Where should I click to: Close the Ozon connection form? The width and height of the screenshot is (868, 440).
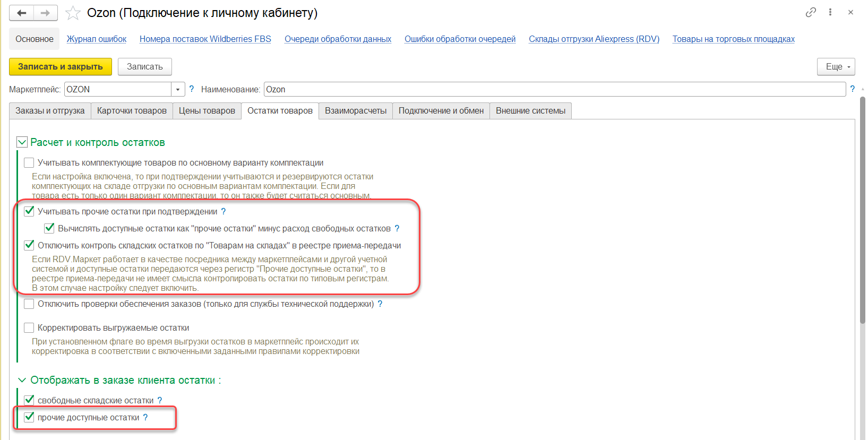coord(850,12)
